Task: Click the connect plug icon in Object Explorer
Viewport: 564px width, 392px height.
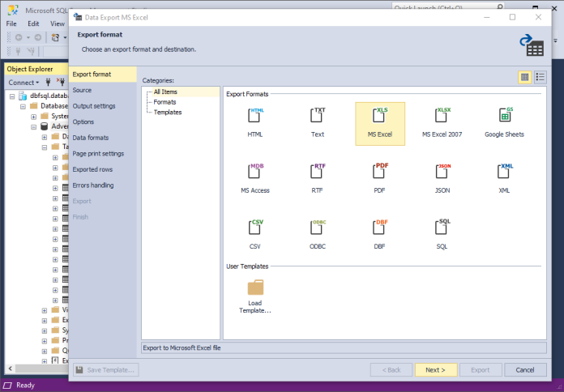Action: tap(48, 83)
